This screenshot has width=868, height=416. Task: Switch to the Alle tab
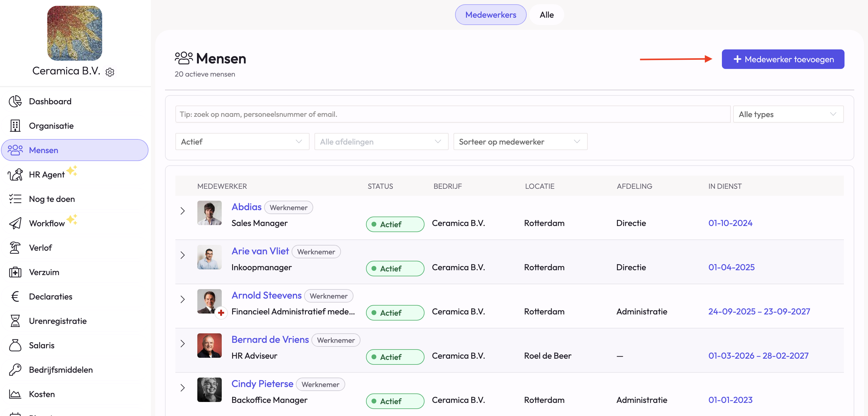pos(546,15)
